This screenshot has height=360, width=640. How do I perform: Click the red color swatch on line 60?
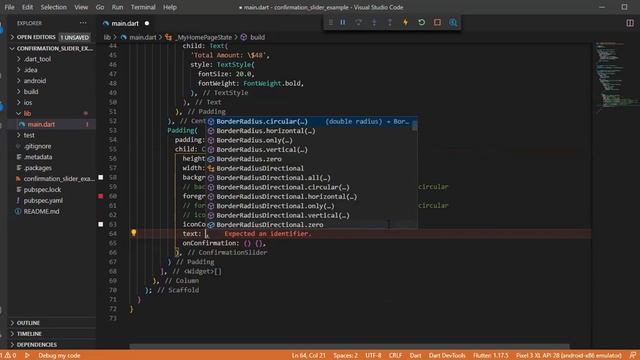101,196
